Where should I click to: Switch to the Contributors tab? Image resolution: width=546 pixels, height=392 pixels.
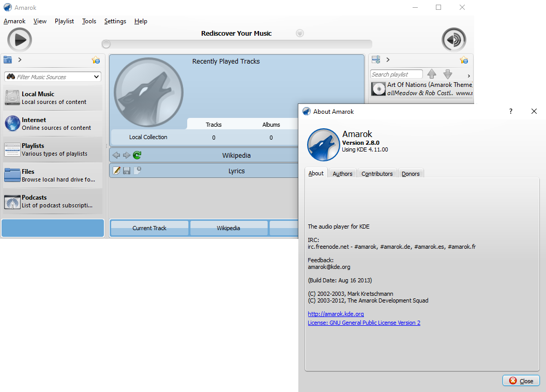[377, 174]
